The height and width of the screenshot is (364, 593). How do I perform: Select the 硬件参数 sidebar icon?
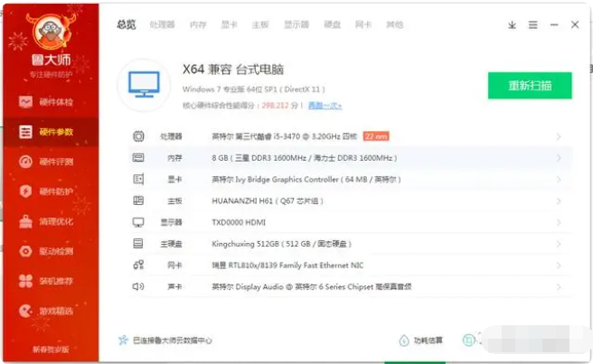click(25, 132)
